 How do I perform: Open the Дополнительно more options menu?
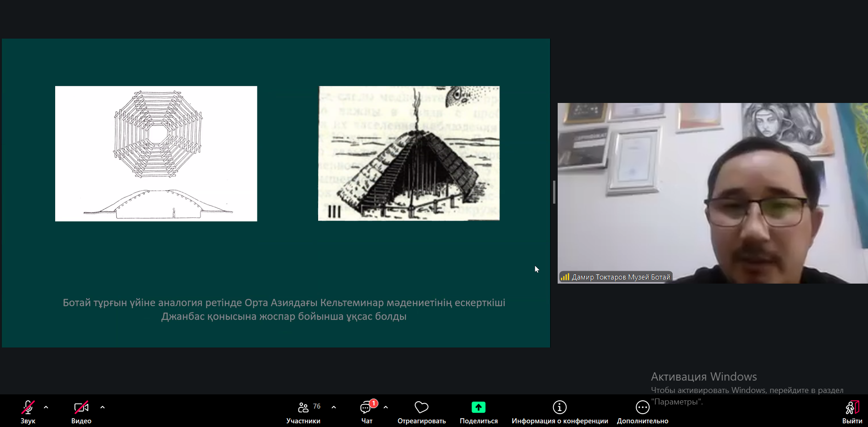click(642, 407)
